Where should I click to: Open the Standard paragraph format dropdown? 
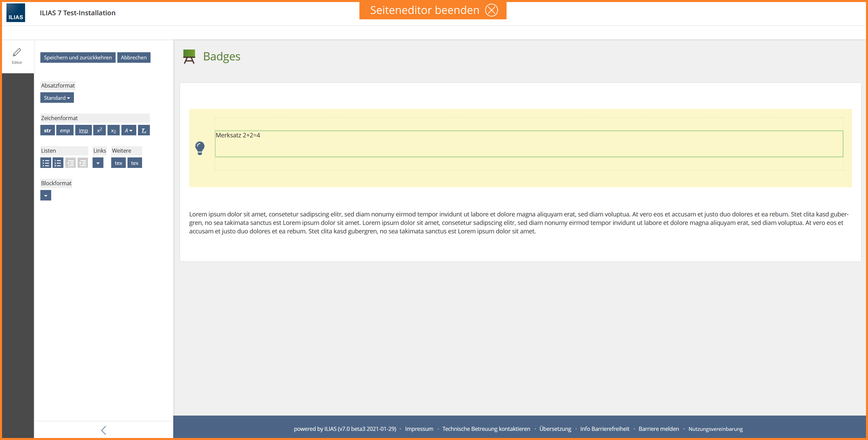point(57,98)
